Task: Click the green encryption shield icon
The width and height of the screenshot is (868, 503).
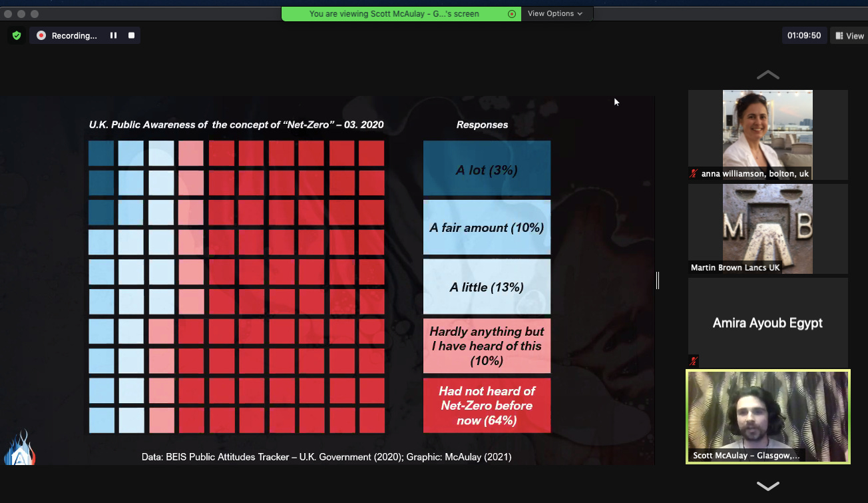Action: pos(17,35)
